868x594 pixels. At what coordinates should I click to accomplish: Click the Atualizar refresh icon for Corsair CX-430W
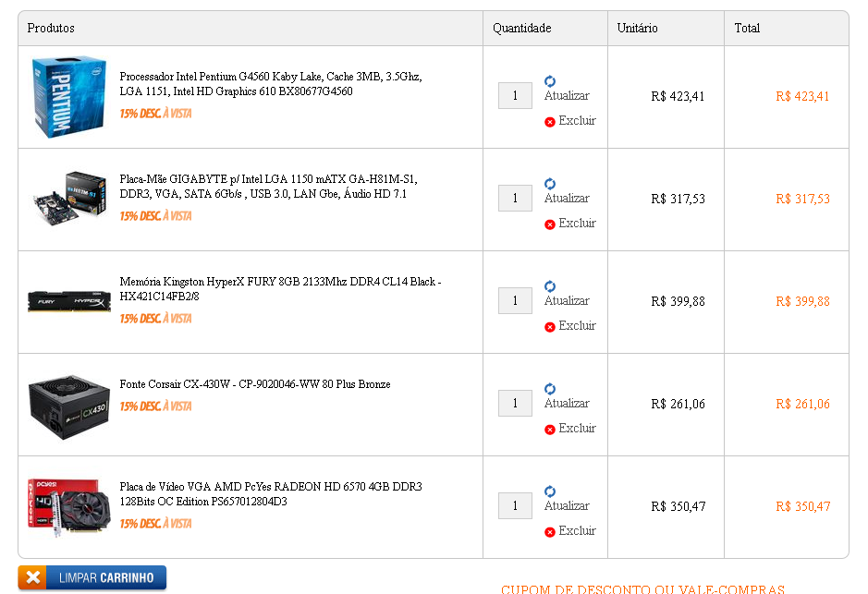[550, 389]
